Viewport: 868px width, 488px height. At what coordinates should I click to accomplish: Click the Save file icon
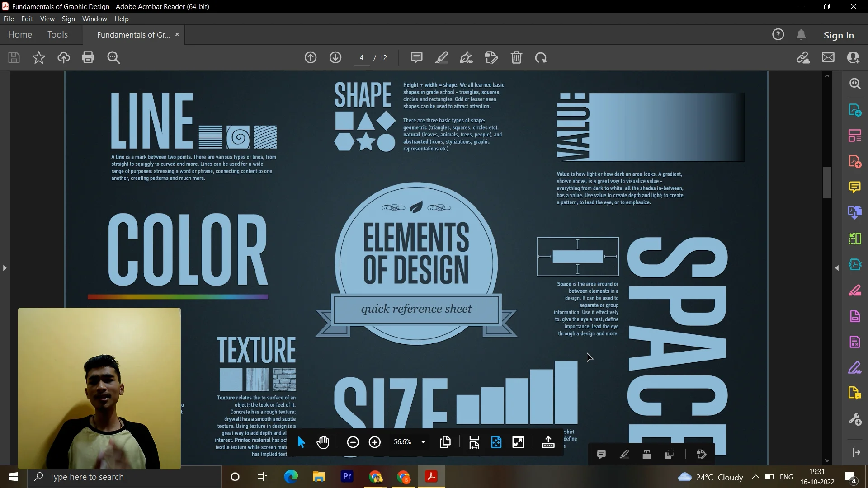[14, 57]
